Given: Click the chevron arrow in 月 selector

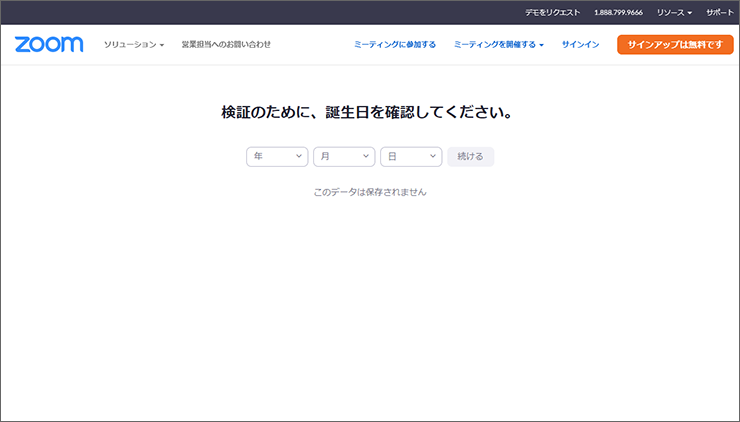Looking at the screenshot, I should [365, 157].
